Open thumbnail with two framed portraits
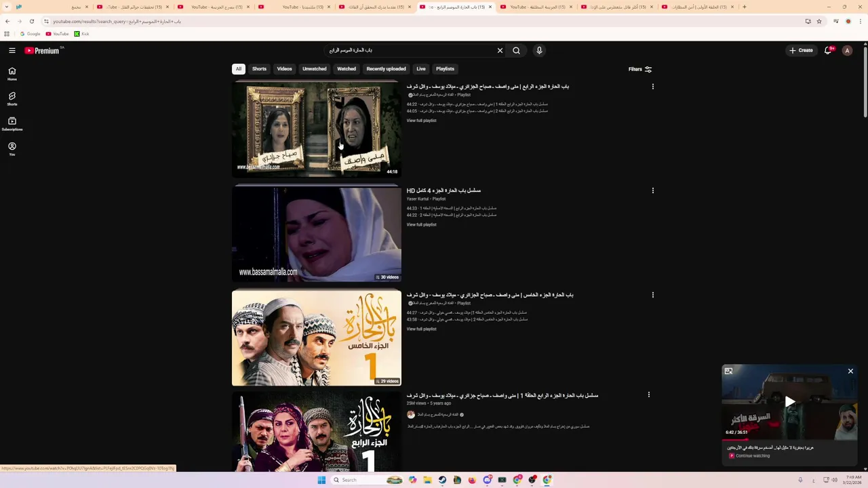This screenshot has width=868, height=488. click(317, 129)
